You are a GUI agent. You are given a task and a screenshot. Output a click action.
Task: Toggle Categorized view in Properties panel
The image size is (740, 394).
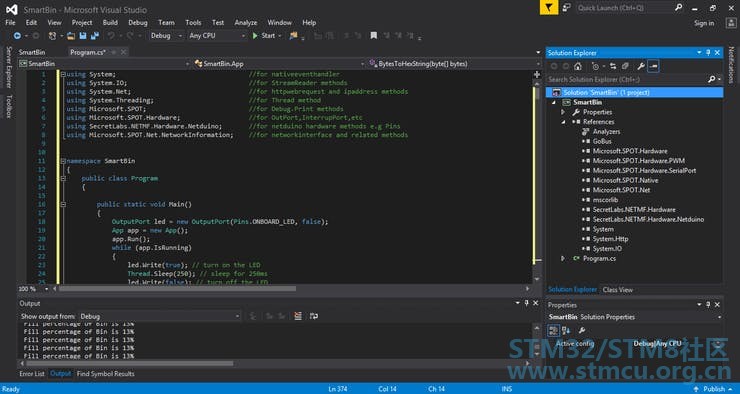coord(553,330)
